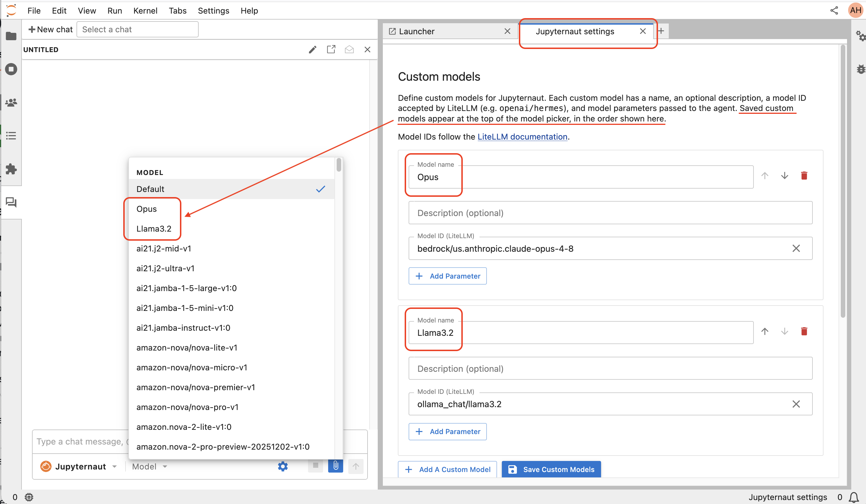This screenshot has width=866, height=504.
Task: Select Default in the model list
Action: click(231, 189)
